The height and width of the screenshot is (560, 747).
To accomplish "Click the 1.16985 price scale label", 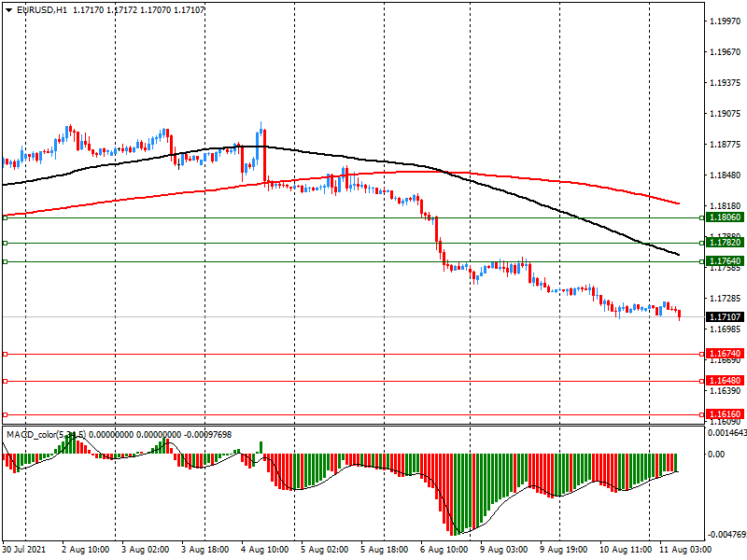I will click(726, 329).
